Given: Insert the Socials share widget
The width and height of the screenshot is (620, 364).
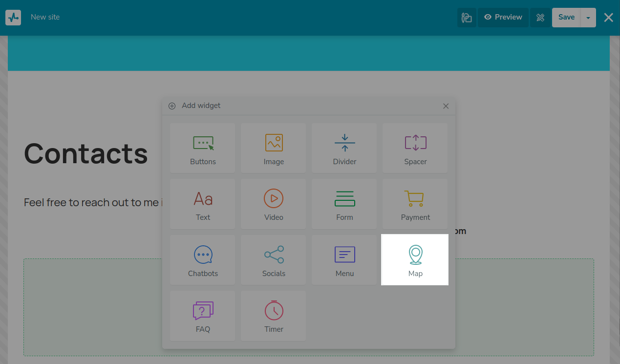Looking at the screenshot, I should 274,260.
